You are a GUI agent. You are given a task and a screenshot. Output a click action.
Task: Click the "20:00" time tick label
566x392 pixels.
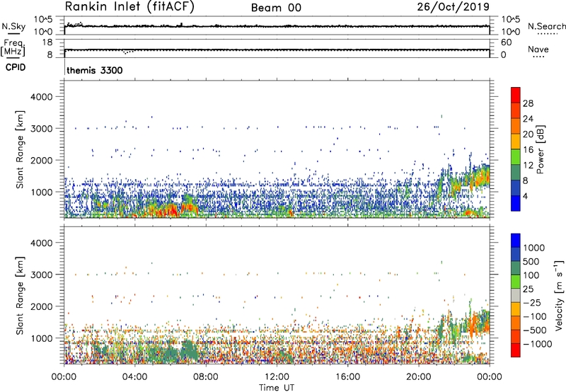click(419, 377)
